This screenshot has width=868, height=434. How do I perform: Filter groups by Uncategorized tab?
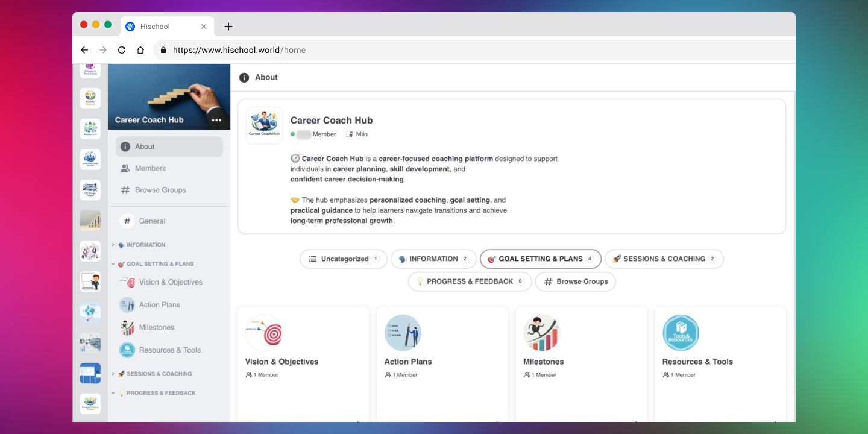click(x=344, y=259)
